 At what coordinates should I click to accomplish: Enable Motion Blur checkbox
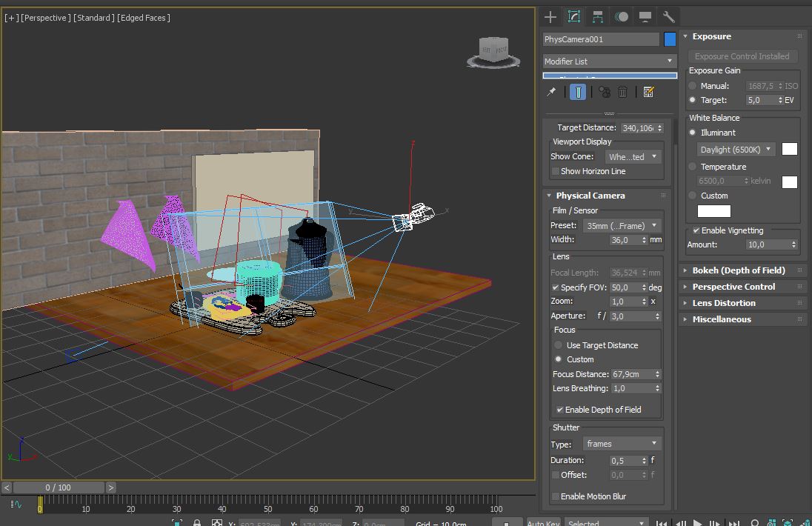click(556, 496)
